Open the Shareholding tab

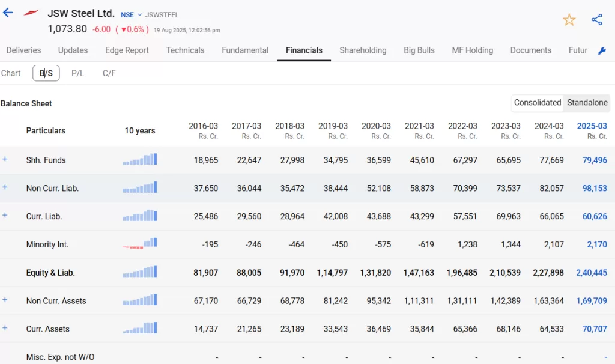pos(363,50)
